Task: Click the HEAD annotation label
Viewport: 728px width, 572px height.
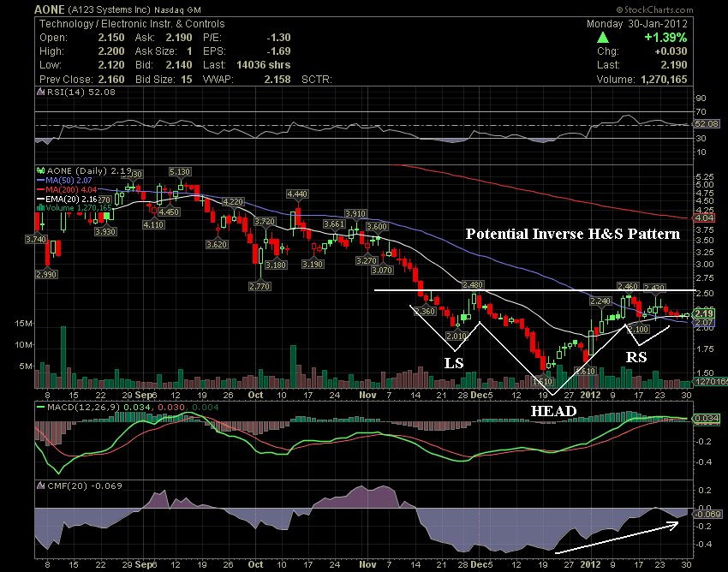Action: [553, 411]
